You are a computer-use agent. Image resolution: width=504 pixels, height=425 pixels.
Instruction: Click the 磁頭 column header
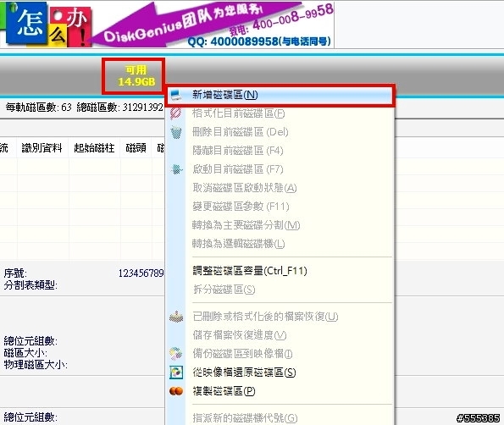click(136, 148)
